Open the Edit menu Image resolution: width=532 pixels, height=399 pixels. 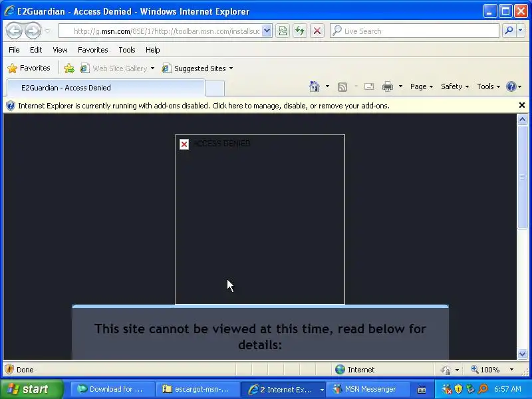point(36,50)
